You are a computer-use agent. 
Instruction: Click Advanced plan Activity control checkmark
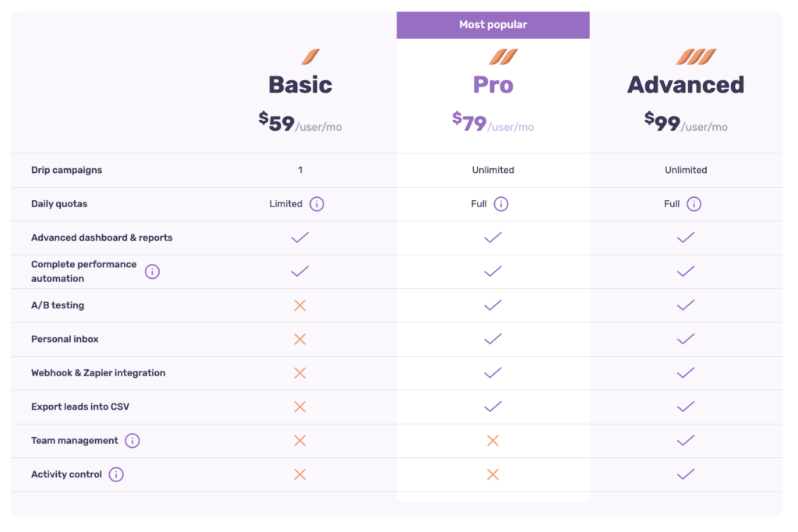coord(686,474)
